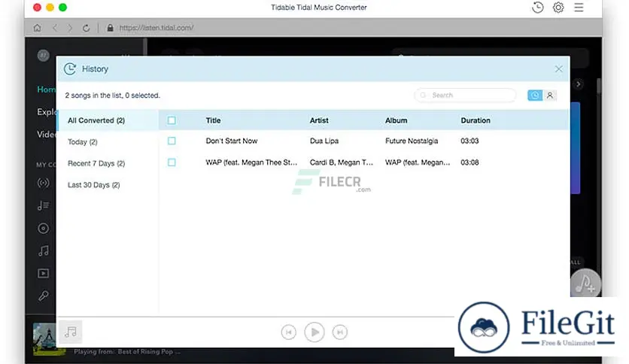Click Playing from: Best of Rising Pop text
This screenshot has width=629, height=364.
(x=127, y=351)
